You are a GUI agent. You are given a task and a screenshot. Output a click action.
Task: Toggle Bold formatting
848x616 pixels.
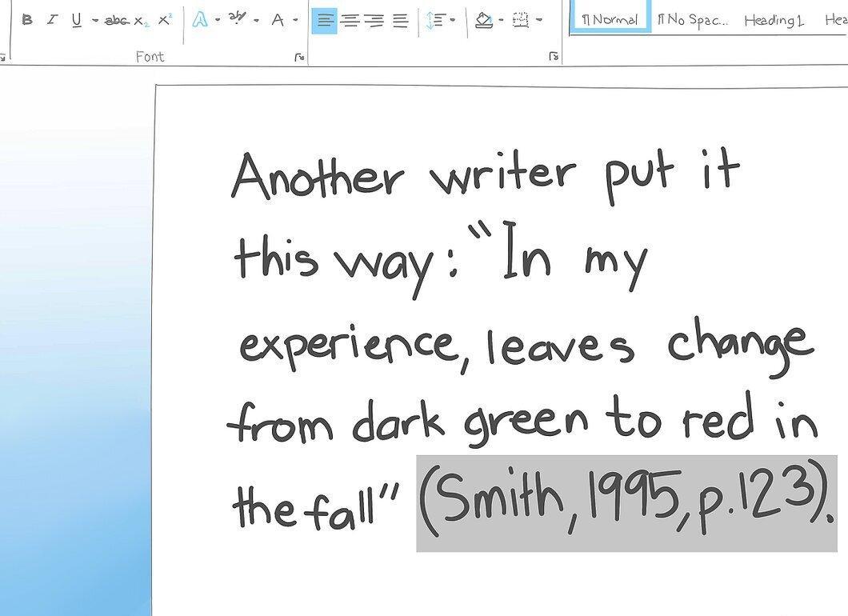pos(27,20)
